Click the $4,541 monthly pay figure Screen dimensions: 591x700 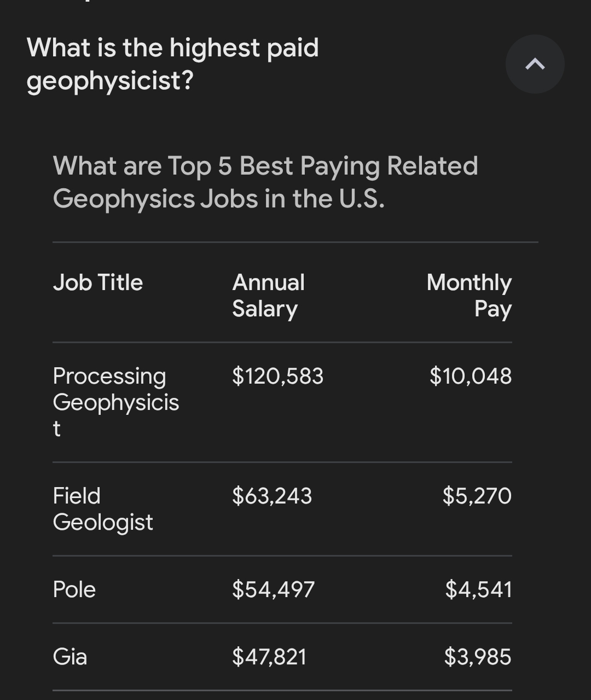click(x=478, y=589)
